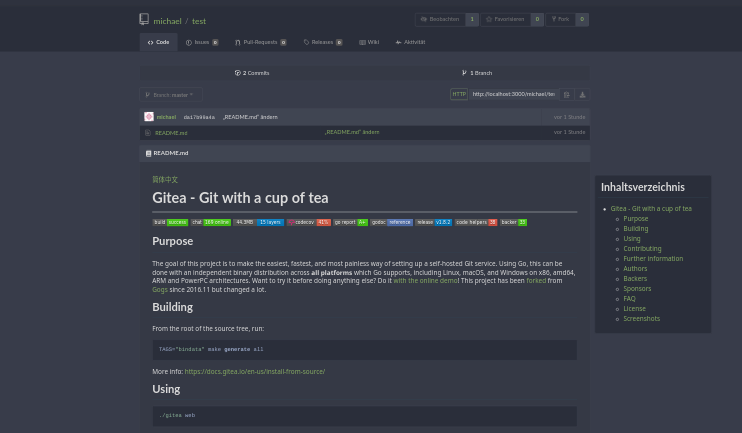Open the 2 Commits link

[x=252, y=73]
